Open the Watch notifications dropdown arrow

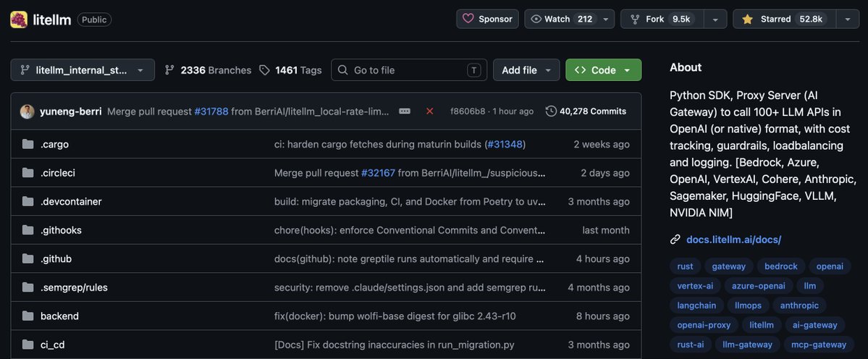point(606,19)
